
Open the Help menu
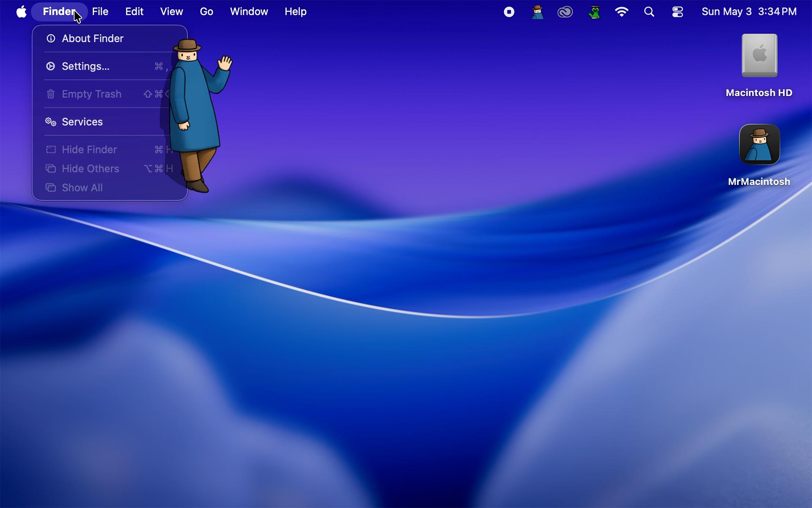295,12
